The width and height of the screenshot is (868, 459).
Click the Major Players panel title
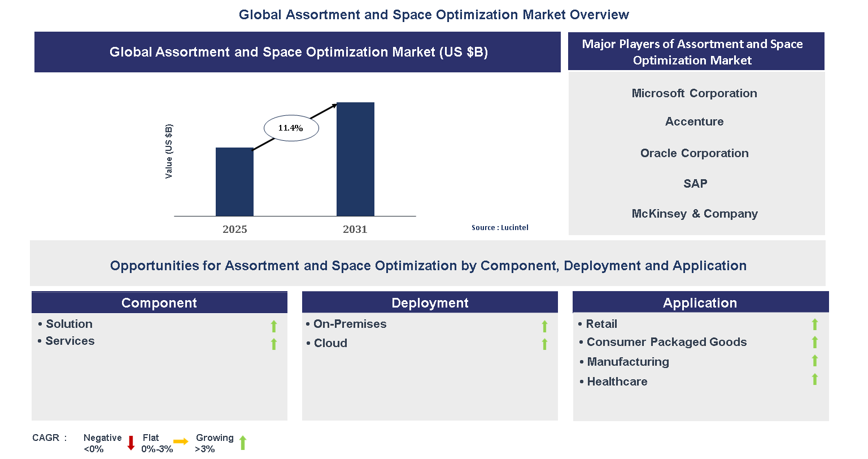pos(695,52)
